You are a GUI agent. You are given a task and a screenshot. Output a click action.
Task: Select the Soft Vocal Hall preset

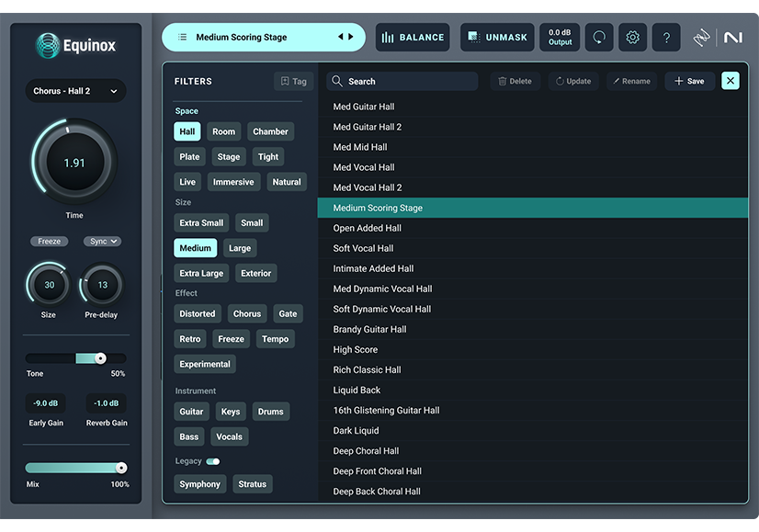532,248
